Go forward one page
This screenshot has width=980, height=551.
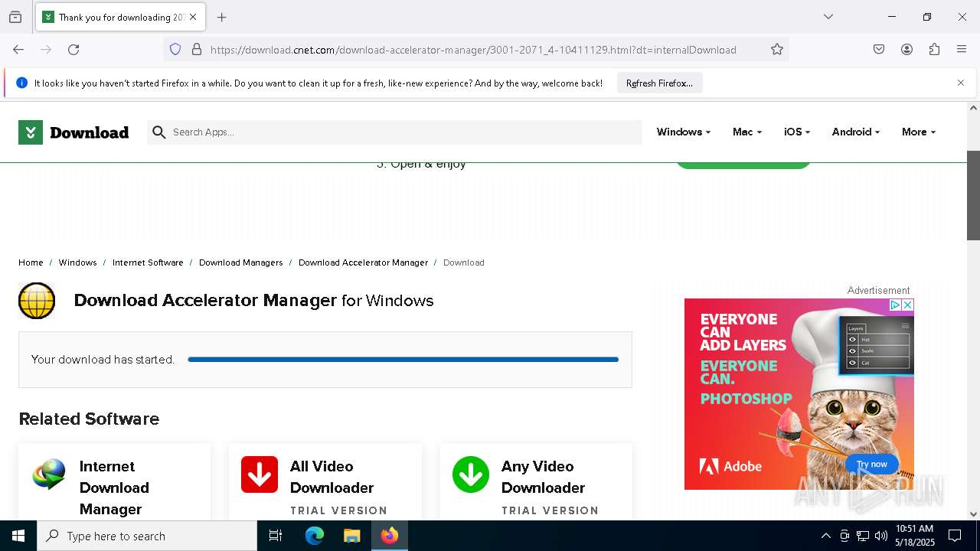(x=46, y=50)
